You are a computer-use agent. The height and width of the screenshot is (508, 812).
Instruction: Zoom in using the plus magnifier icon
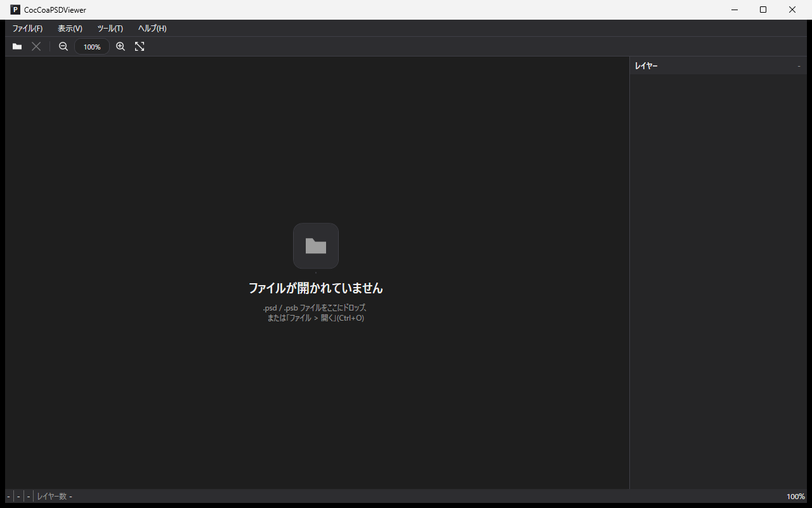click(x=121, y=46)
